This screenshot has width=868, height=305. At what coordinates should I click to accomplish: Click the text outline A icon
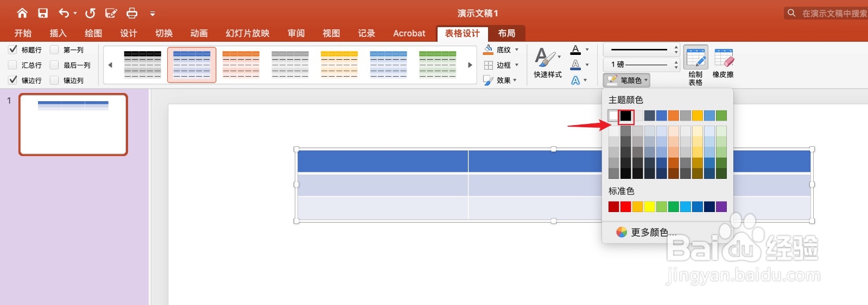coord(575,65)
